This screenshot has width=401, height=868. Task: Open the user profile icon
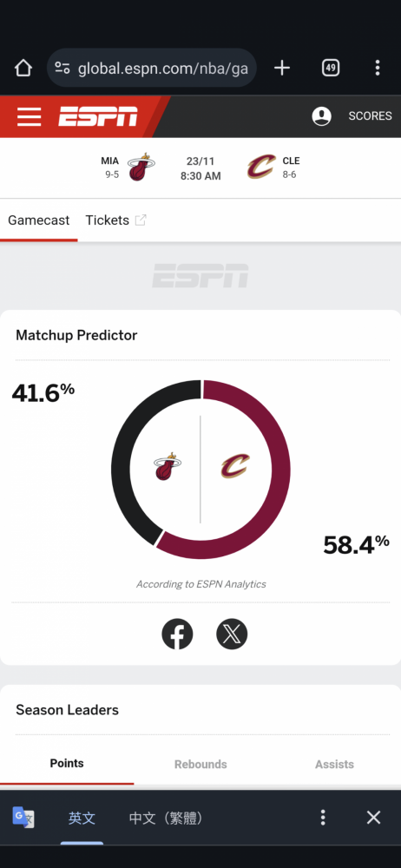(x=322, y=116)
